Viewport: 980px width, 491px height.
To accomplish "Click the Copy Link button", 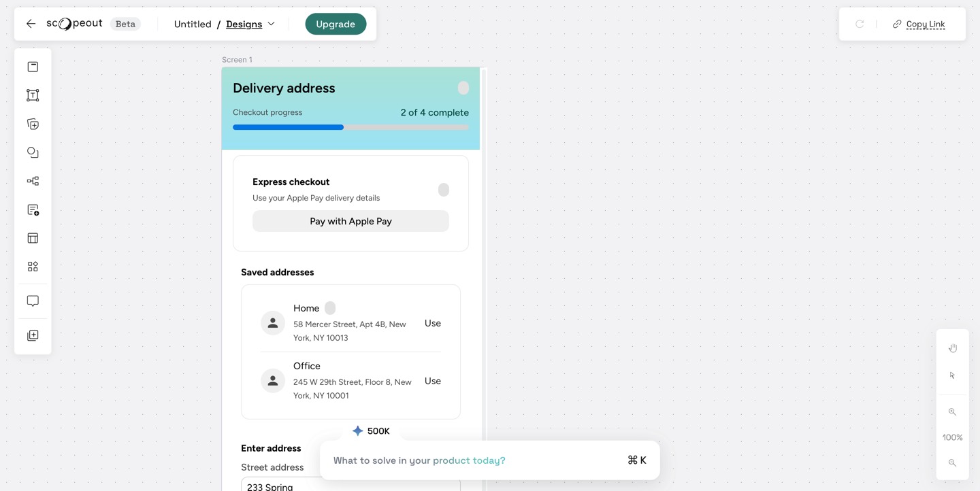I will 919,24.
